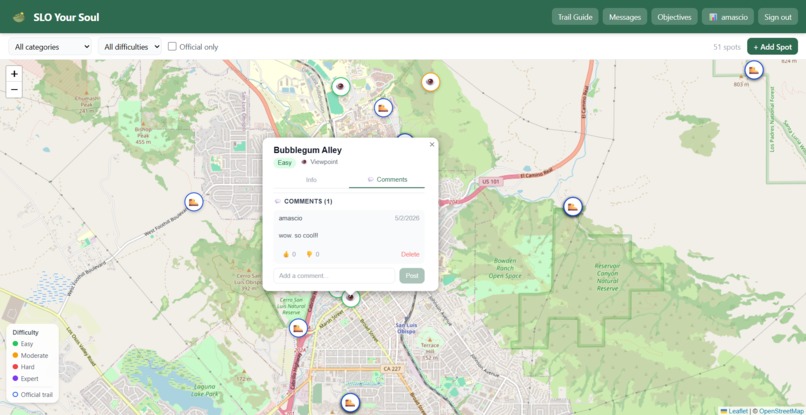806x415 pixels.
Task: Click the speech bubble icon by COMMENTS (1)
Action: click(x=278, y=201)
